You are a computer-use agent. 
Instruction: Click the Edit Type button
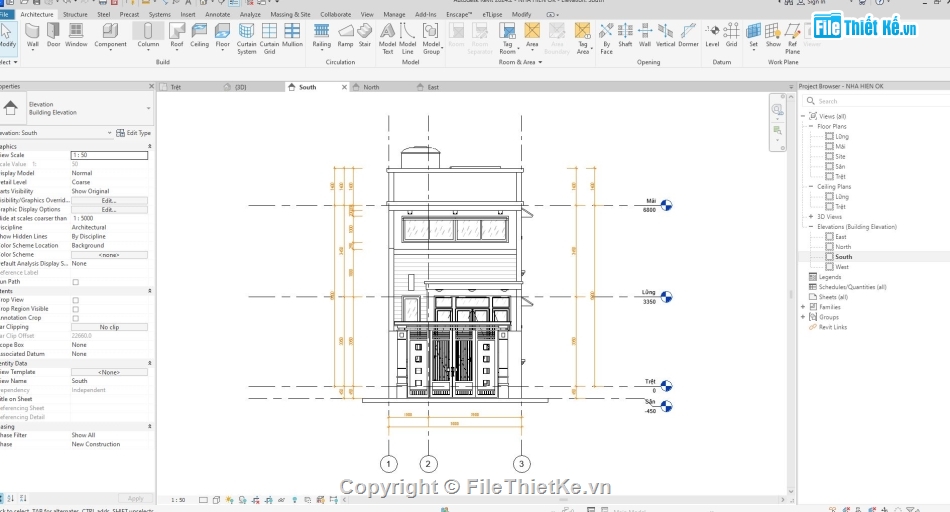click(x=134, y=133)
